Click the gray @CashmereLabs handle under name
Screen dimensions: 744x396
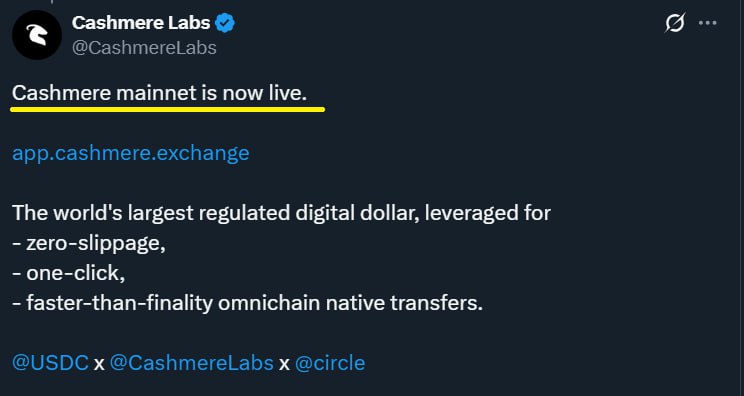click(144, 48)
